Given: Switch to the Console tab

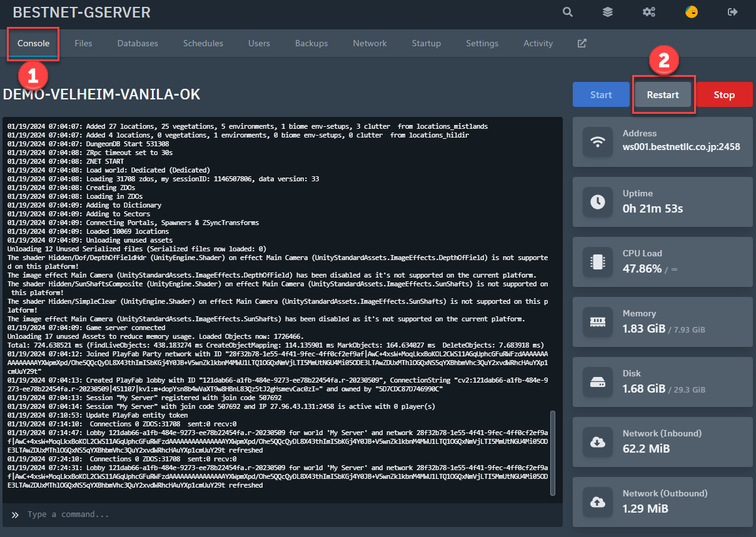Looking at the screenshot, I should click(34, 43).
